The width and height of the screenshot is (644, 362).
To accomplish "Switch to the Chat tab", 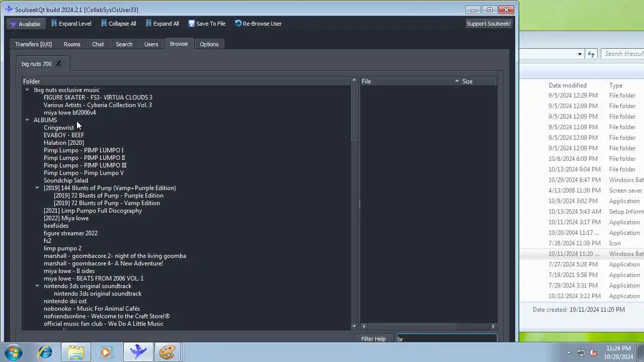I will coord(98,44).
